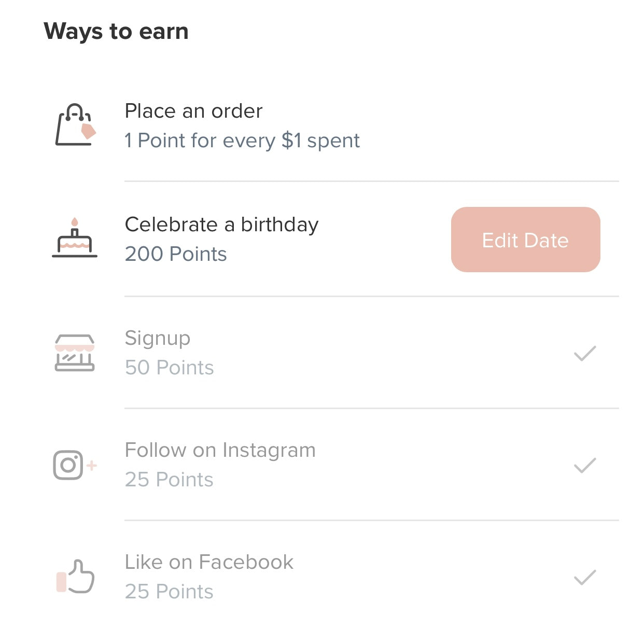The image size is (644, 644).
Task: Tap the checkmark beside Like on Facebook
Action: tap(585, 578)
